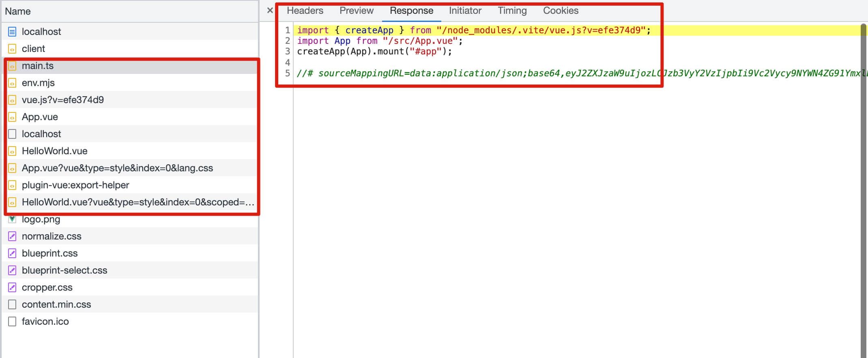Click the image icon beside logo.png

click(x=12, y=219)
